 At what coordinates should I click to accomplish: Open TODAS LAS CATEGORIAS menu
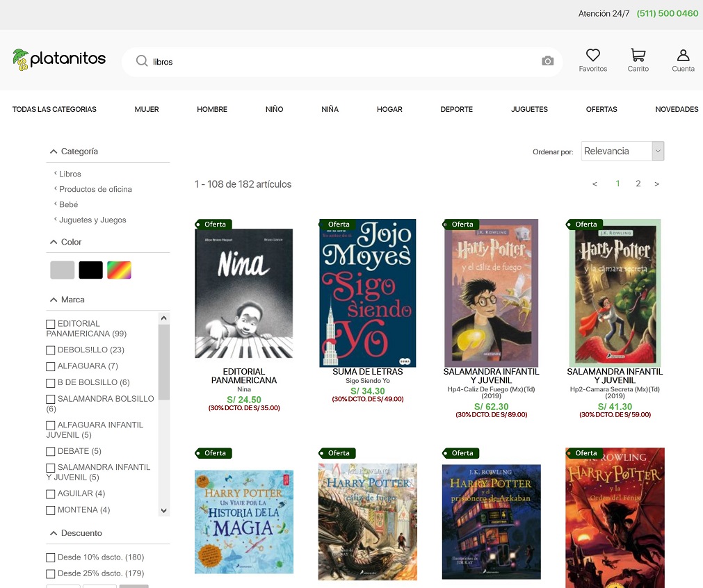(x=54, y=109)
